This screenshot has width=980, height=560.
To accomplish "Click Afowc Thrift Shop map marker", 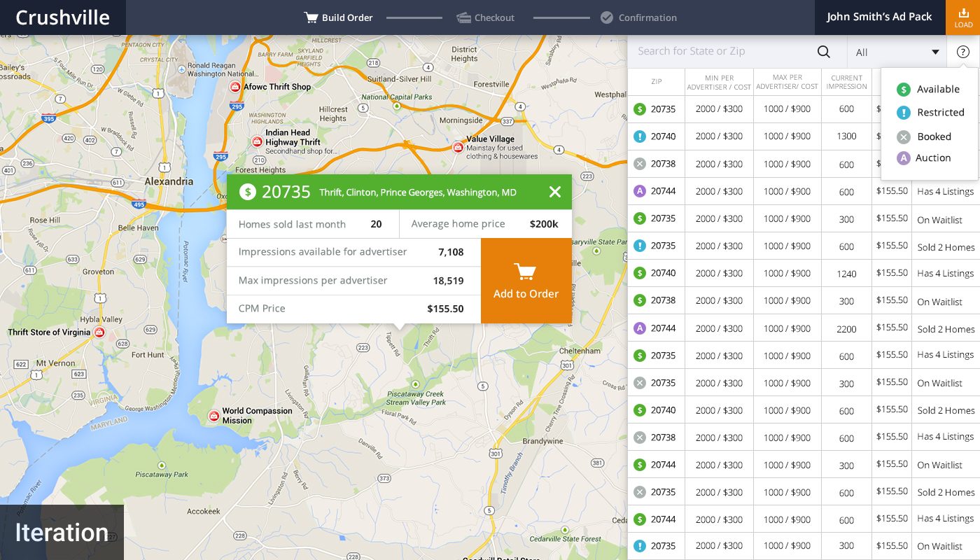I will pos(235,87).
